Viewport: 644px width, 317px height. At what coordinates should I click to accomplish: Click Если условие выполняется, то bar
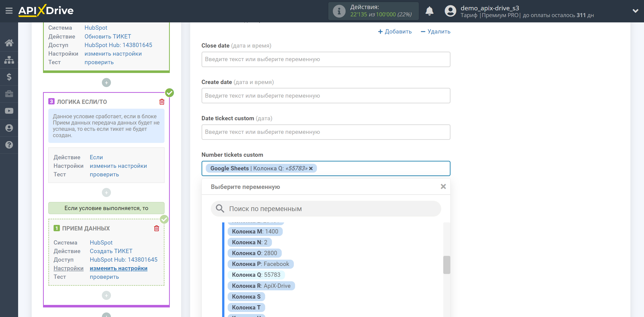pos(106,208)
